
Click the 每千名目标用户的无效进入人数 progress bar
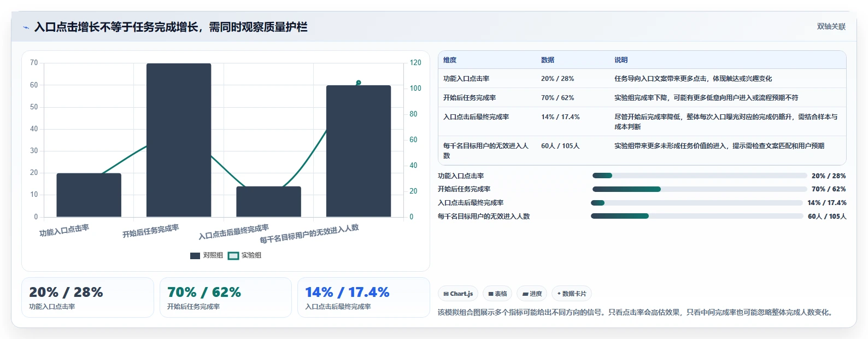[x=697, y=216]
